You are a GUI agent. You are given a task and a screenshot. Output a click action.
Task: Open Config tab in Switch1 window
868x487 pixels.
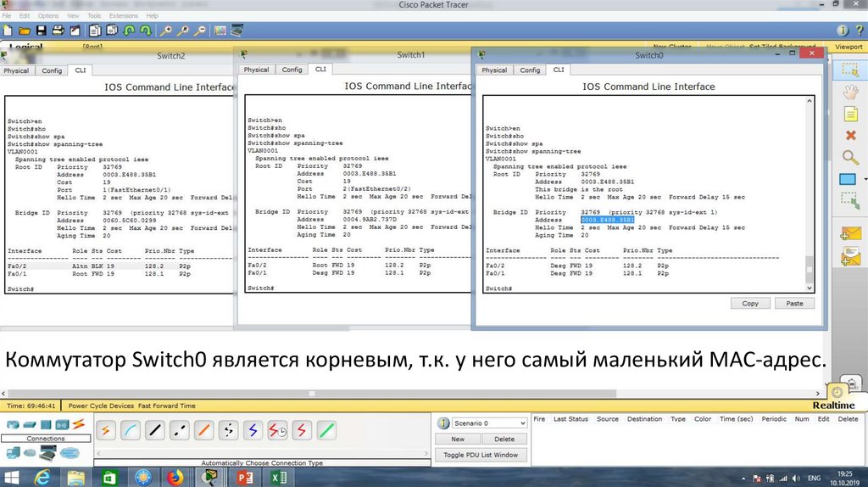point(292,70)
